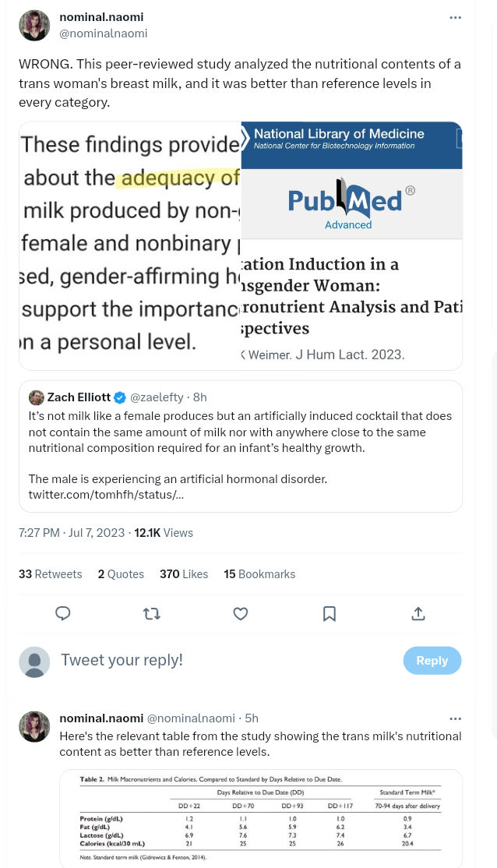Open nominal.naomi's profile avatar at top
Image resolution: width=497 pixels, height=868 pixels.
[34, 26]
